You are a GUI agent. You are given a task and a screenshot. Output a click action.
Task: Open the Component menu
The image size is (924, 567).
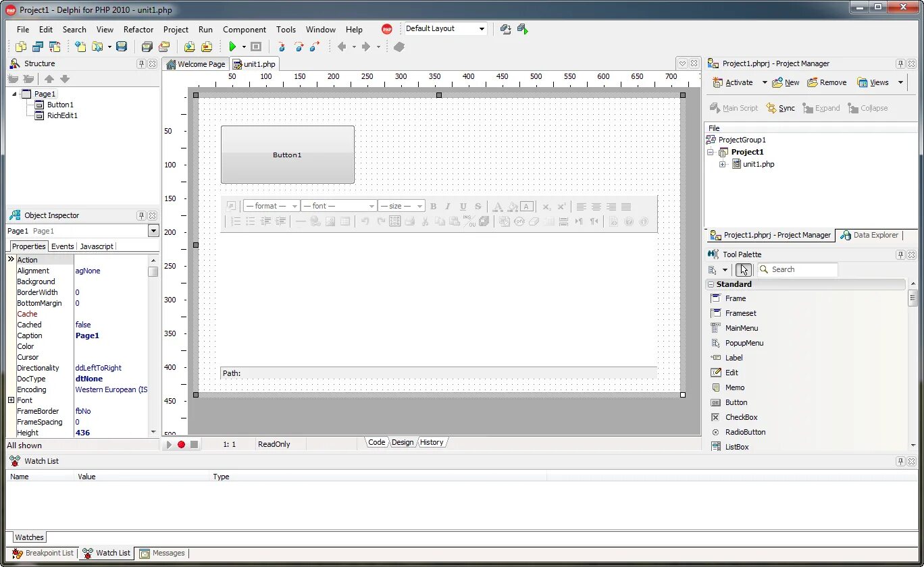[245, 29]
